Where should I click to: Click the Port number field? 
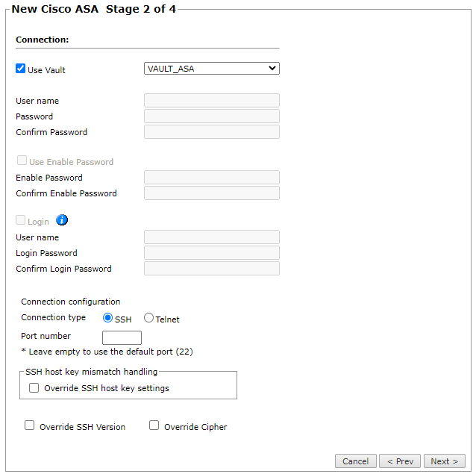click(x=122, y=337)
